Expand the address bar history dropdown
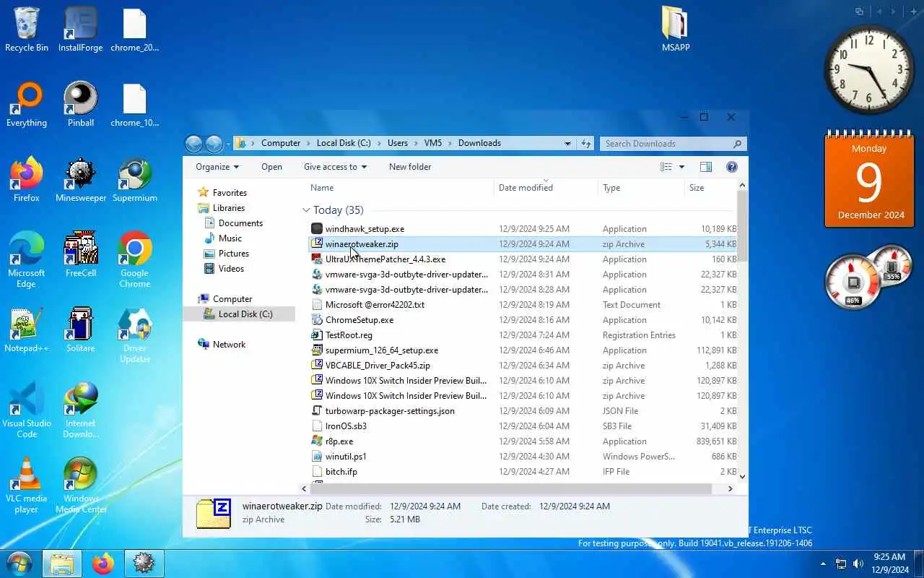The height and width of the screenshot is (578, 924). (568, 143)
